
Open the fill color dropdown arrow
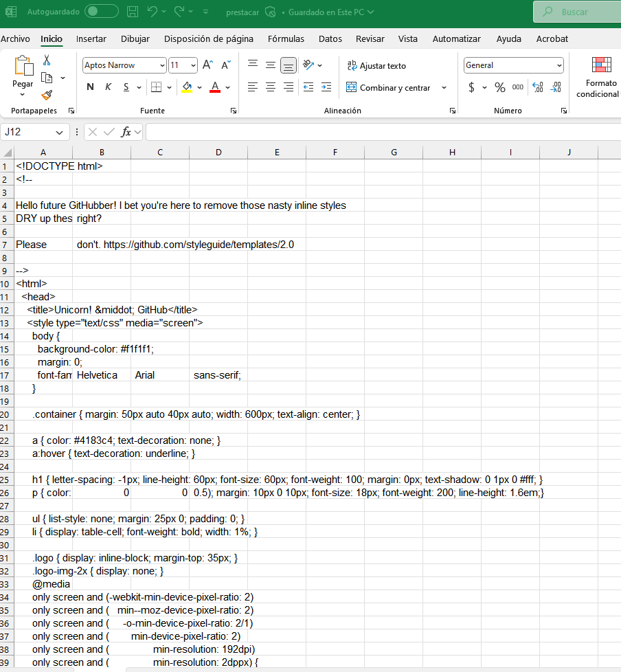[x=200, y=88]
